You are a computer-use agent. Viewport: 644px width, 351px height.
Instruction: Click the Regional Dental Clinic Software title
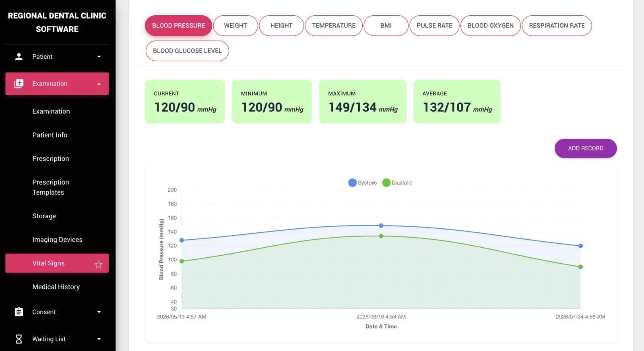[57, 23]
